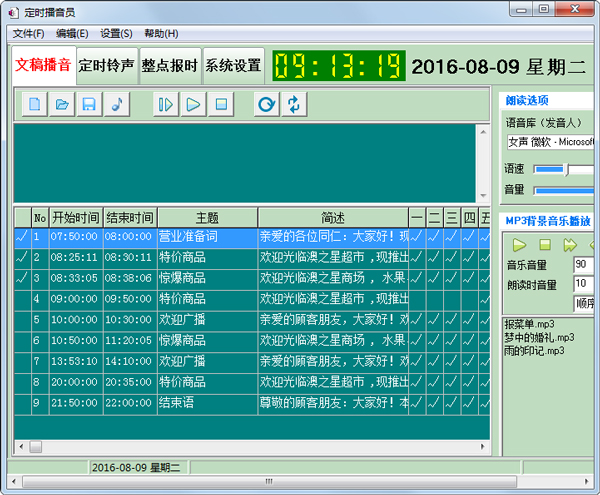Open the 语音库 voice selection dropdown
The width and height of the screenshot is (600, 495).
pyautogui.click(x=550, y=142)
